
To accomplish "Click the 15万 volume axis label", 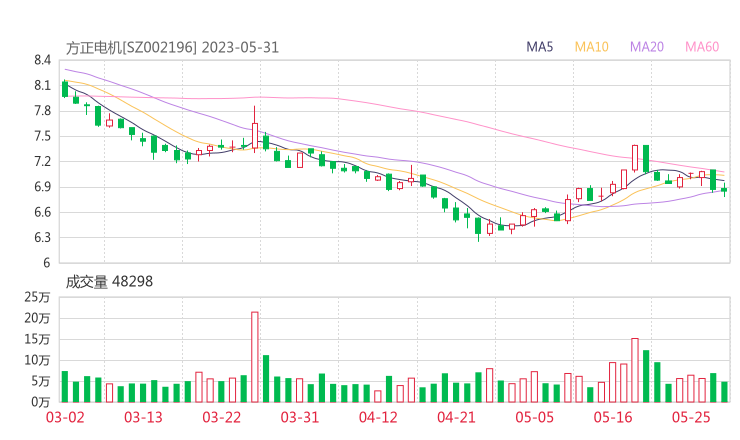I will pos(38,339).
